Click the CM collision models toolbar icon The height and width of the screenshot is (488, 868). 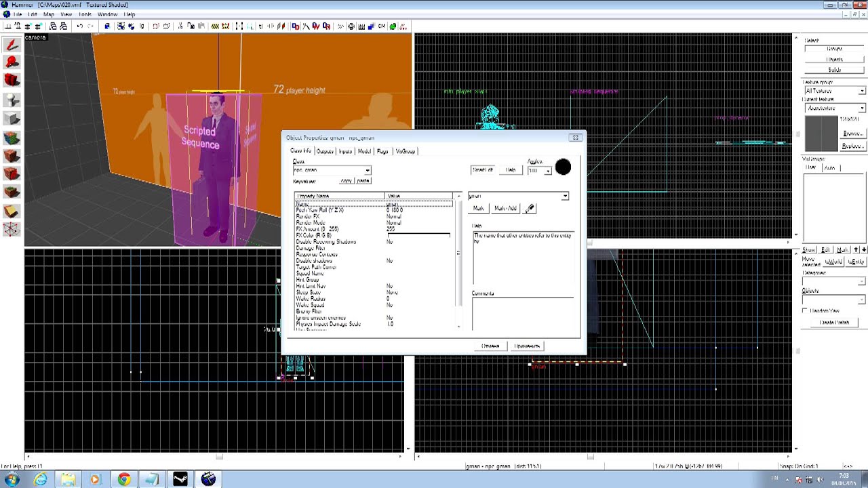coord(382,26)
